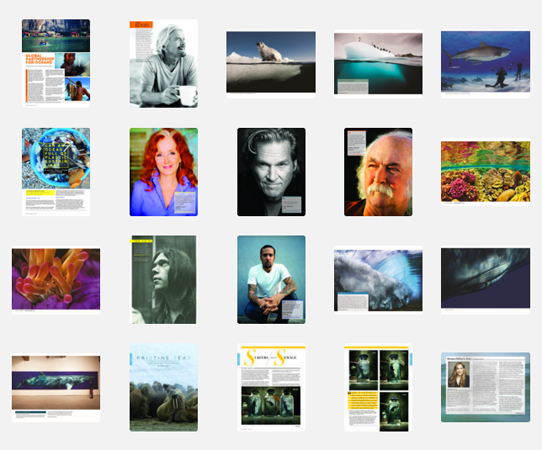542x450 pixels.
Task: Open the seal on ice floe photo
Action: point(271,64)
